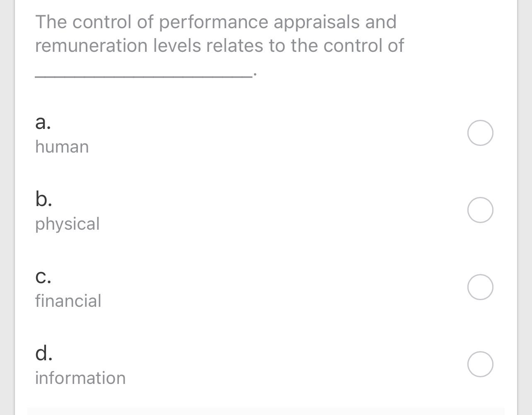Click the option label 'd.'
Image resolution: width=532 pixels, height=415 pixels.
pos(44,354)
